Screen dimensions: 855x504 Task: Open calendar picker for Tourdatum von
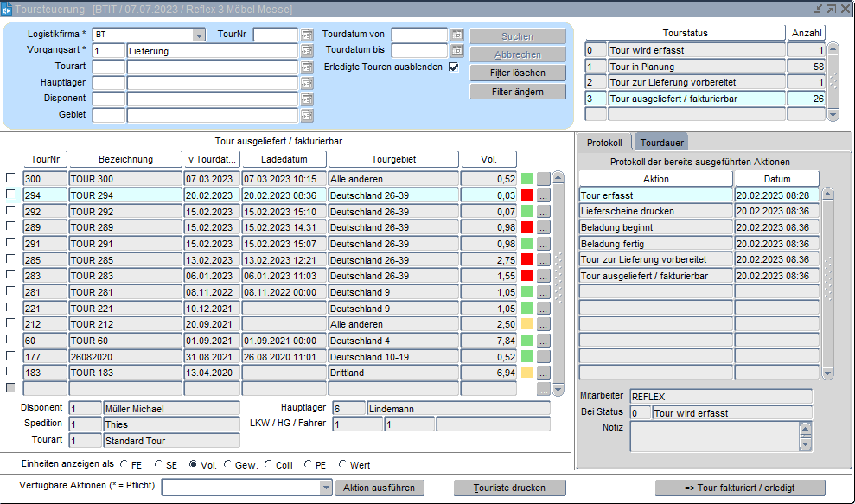(x=457, y=35)
